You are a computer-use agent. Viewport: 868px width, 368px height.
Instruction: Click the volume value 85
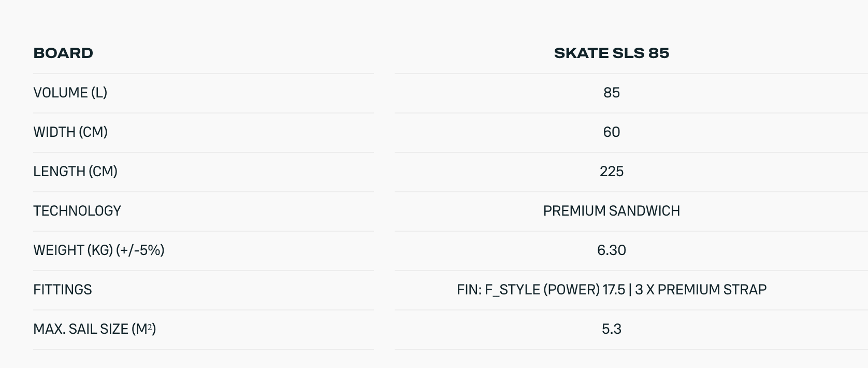(x=611, y=93)
